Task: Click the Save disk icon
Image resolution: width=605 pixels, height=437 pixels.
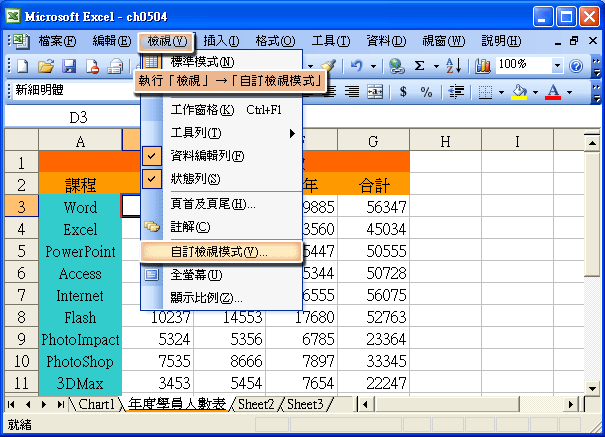Action: pos(69,65)
